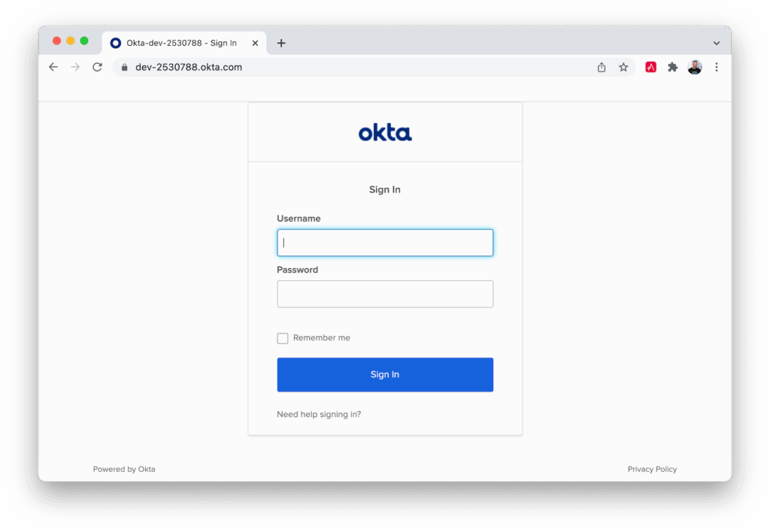
Task: Close the Okta Sign In tab
Action: 255,43
